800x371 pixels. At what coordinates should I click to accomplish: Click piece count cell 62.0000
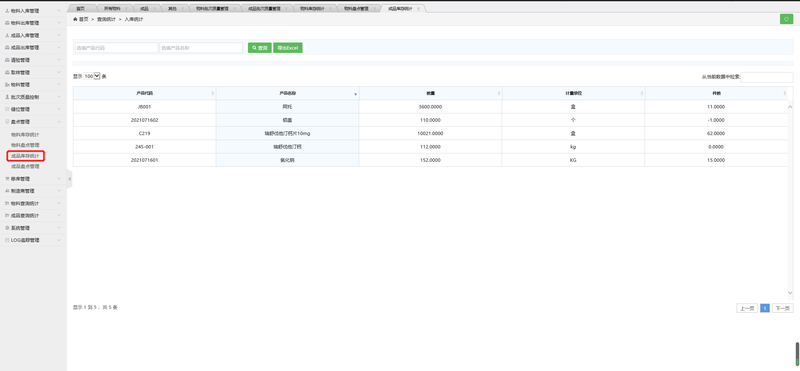(716, 134)
